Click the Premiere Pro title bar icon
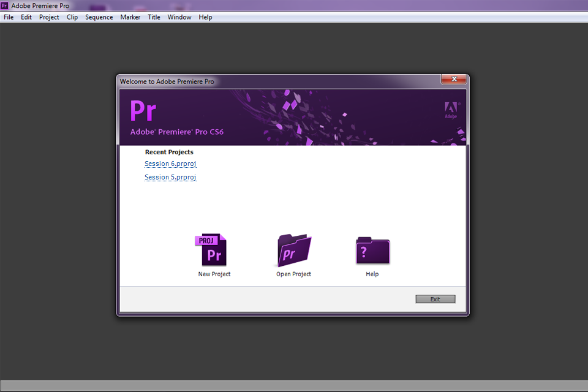This screenshot has height=392, width=588. point(4,6)
